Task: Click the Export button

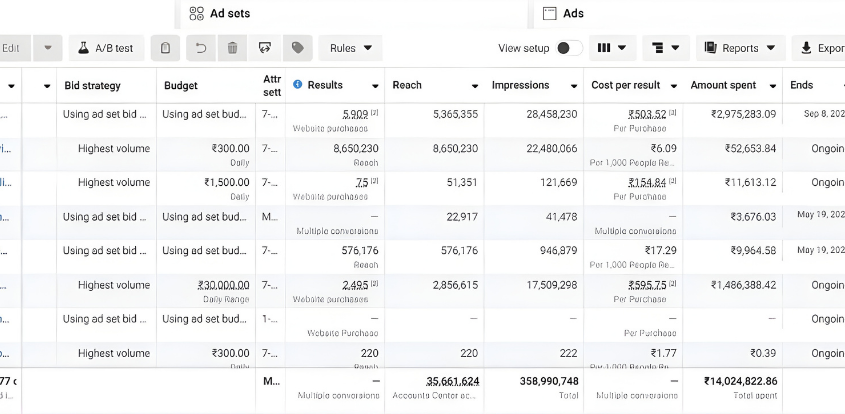Action: [820, 48]
